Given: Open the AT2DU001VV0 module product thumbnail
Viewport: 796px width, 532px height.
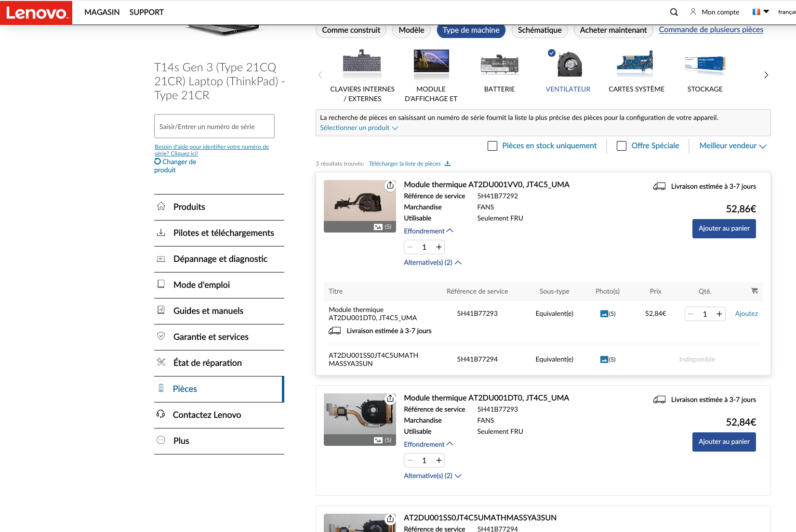Looking at the screenshot, I should pyautogui.click(x=360, y=206).
